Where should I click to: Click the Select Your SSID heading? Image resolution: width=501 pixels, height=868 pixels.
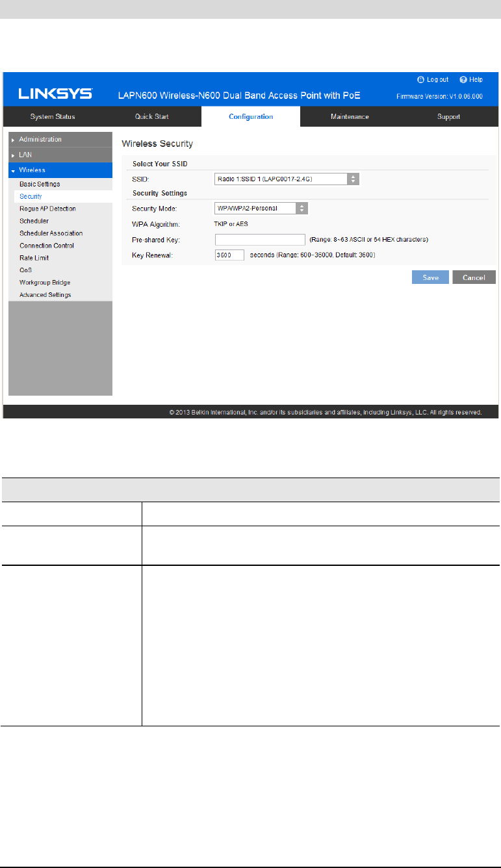pyautogui.click(x=160, y=164)
